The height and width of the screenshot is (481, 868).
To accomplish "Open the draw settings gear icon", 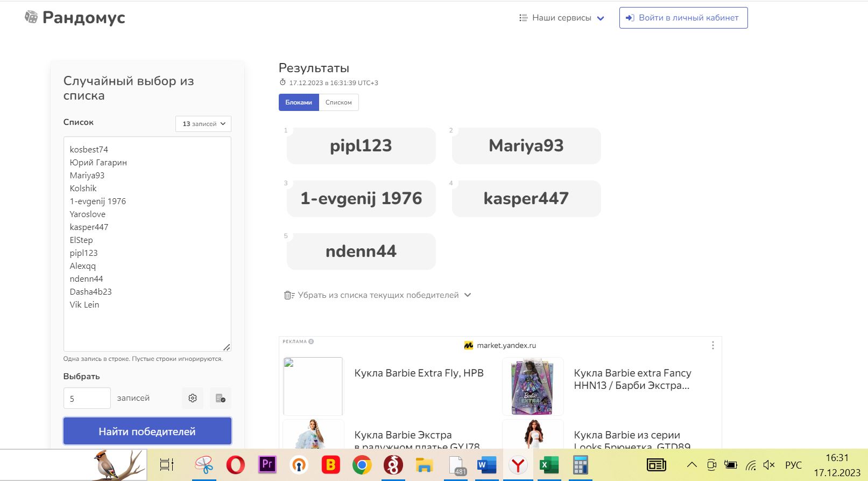I will [193, 398].
